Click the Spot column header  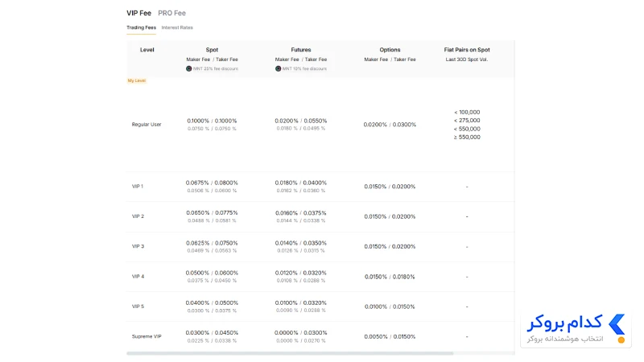pos(212,50)
